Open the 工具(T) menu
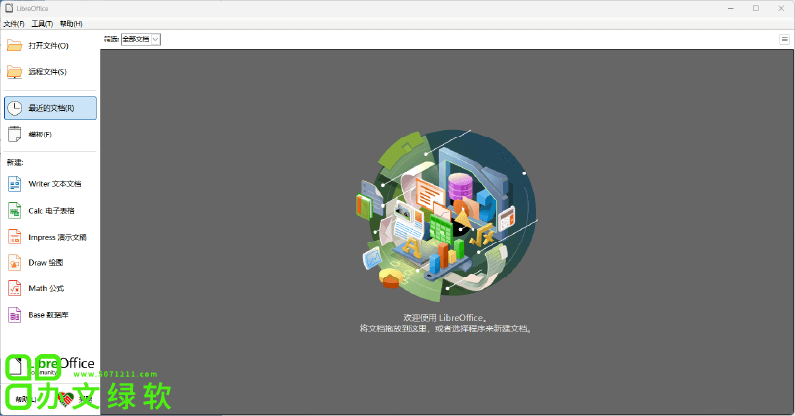Viewport: 795px width, 416px height. (42, 24)
